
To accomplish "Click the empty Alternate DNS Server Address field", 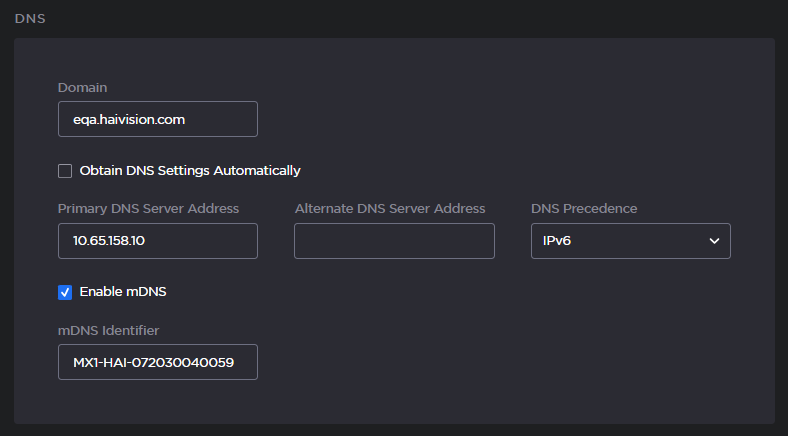I will (394, 241).
